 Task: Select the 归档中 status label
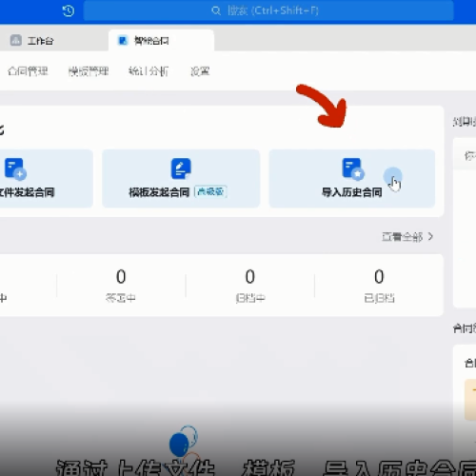(x=250, y=298)
